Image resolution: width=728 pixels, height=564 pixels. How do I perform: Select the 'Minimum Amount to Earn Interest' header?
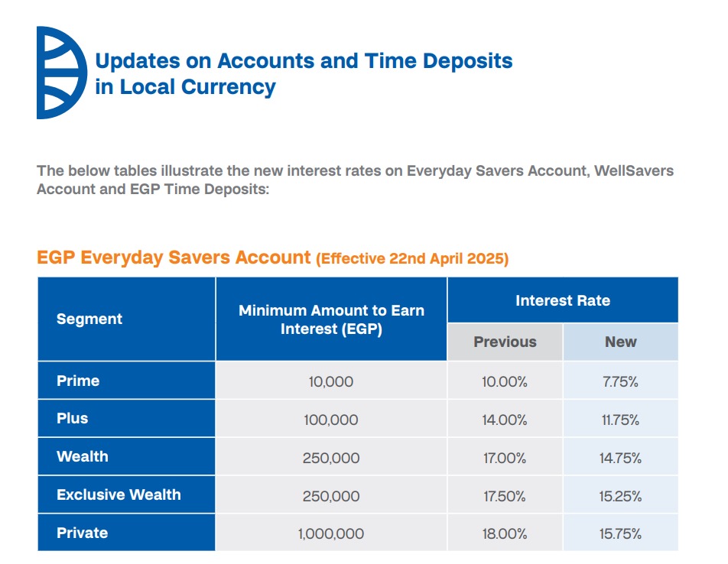[331, 319]
